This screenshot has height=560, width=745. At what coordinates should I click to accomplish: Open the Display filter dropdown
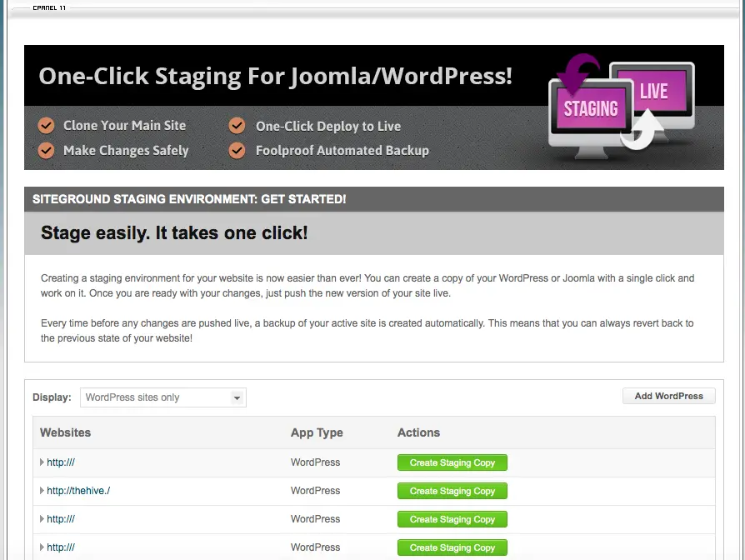pyautogui.click(x=163, y=397)
